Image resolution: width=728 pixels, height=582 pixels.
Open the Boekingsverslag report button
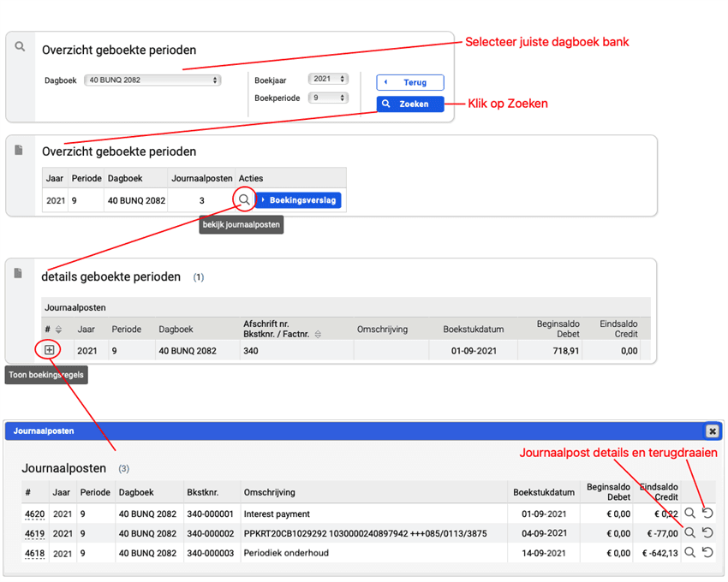pyautogui.click(x=298, y=200)
